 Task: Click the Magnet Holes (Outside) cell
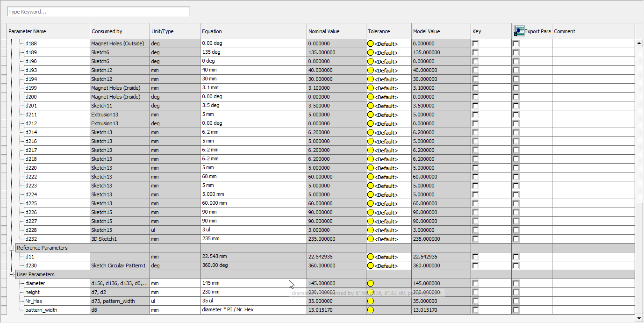[x=120, y=43]
